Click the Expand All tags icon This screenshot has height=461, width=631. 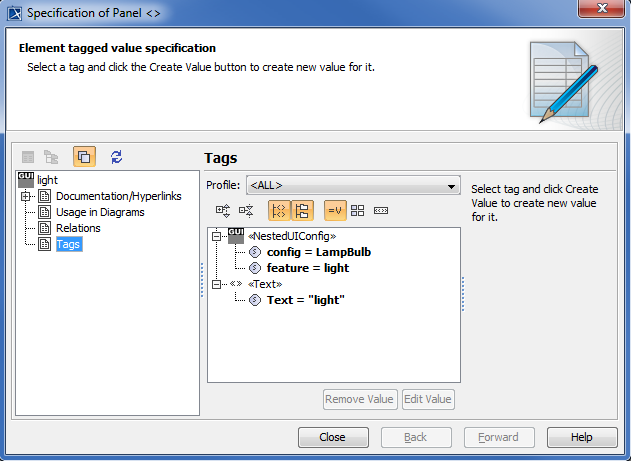pos(223,211)
